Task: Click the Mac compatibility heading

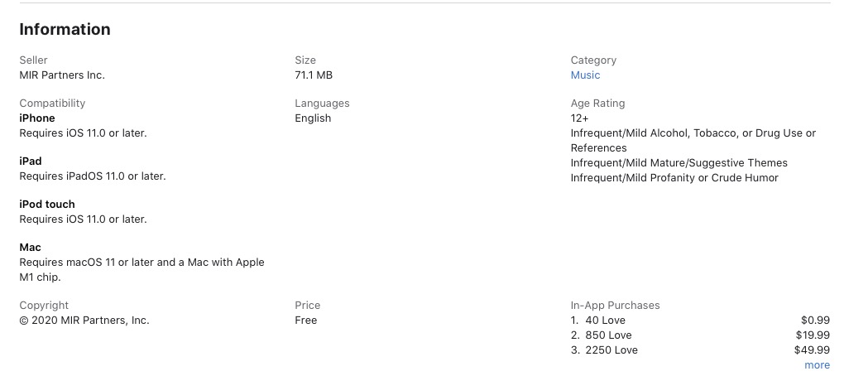Action: 30,248
